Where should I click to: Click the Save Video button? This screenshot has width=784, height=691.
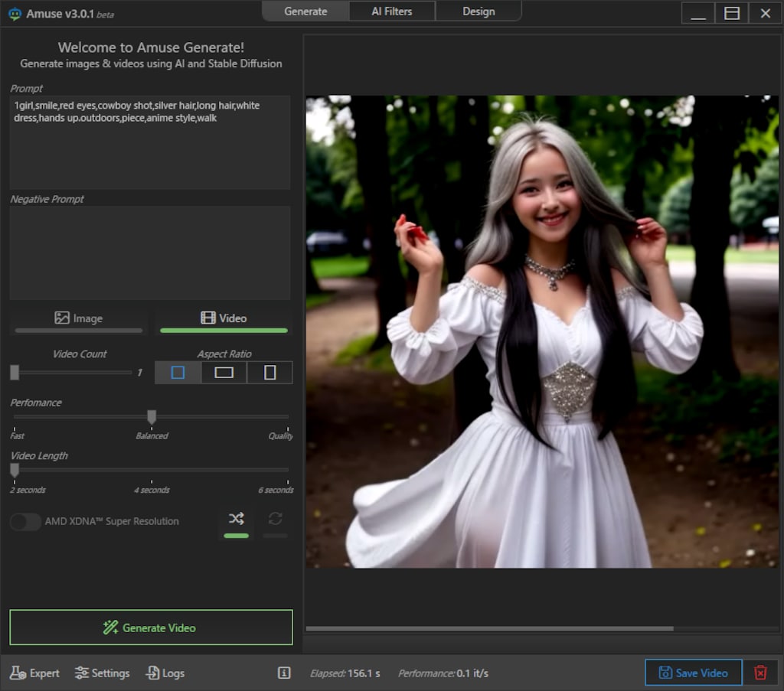tap(693, 673)
